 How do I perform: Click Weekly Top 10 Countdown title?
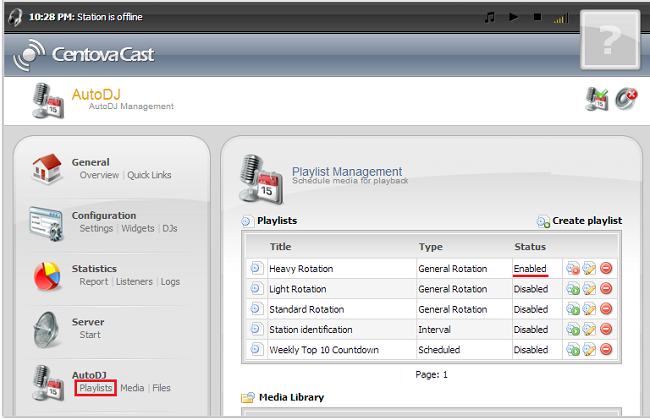(x=324, y=350)
